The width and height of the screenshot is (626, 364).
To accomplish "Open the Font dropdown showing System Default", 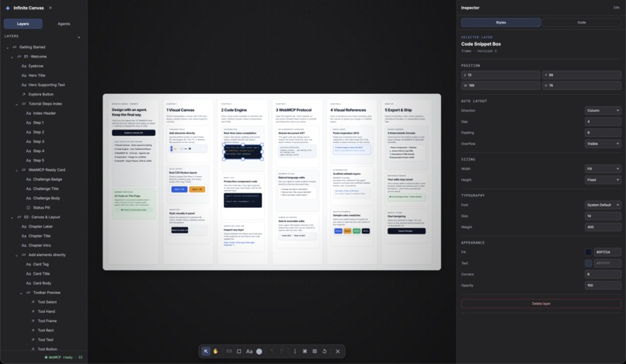I will pos(603,205).
